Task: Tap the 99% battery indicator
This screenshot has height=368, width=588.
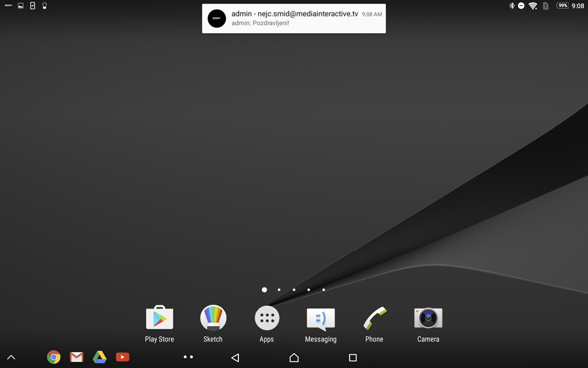Action: pos(562,5)
